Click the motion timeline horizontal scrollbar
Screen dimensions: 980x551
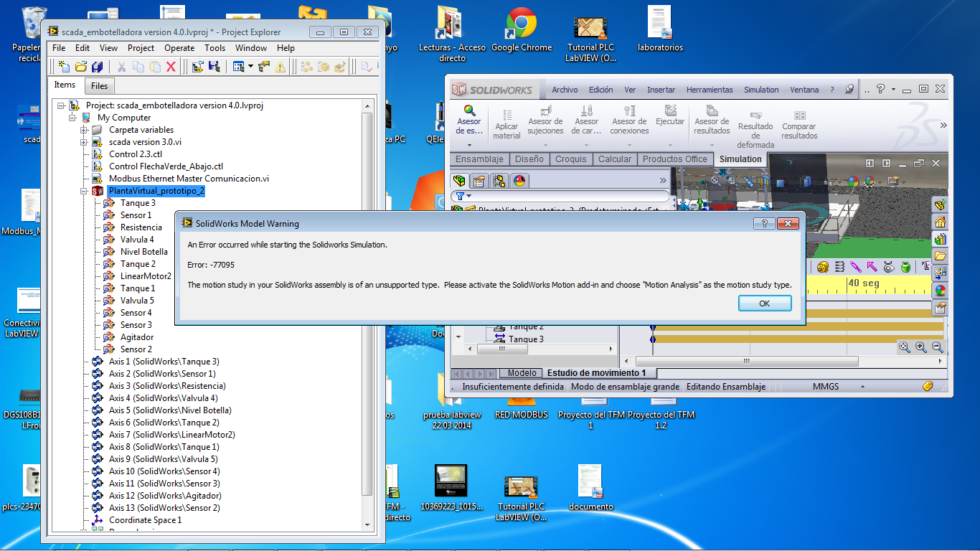[x=746, y=361]
